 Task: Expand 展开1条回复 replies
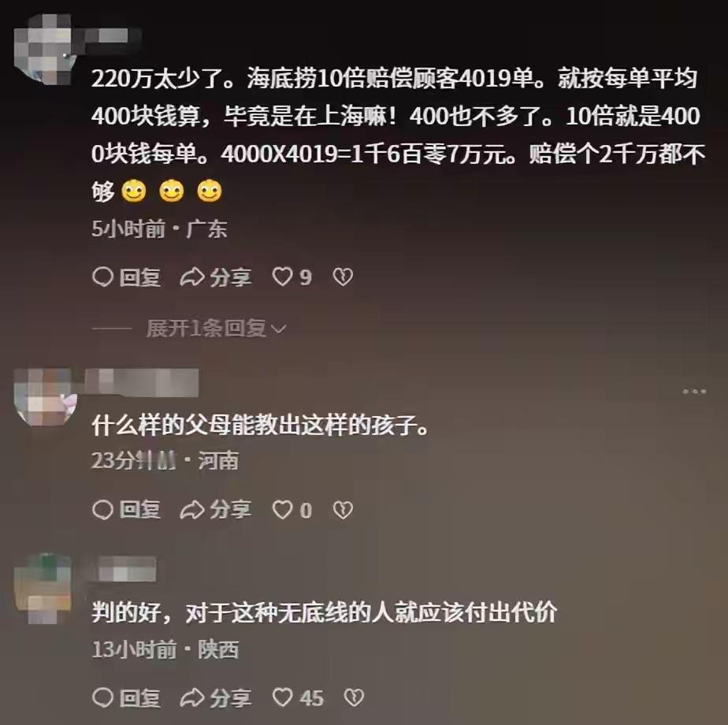(x=217, y=329)
